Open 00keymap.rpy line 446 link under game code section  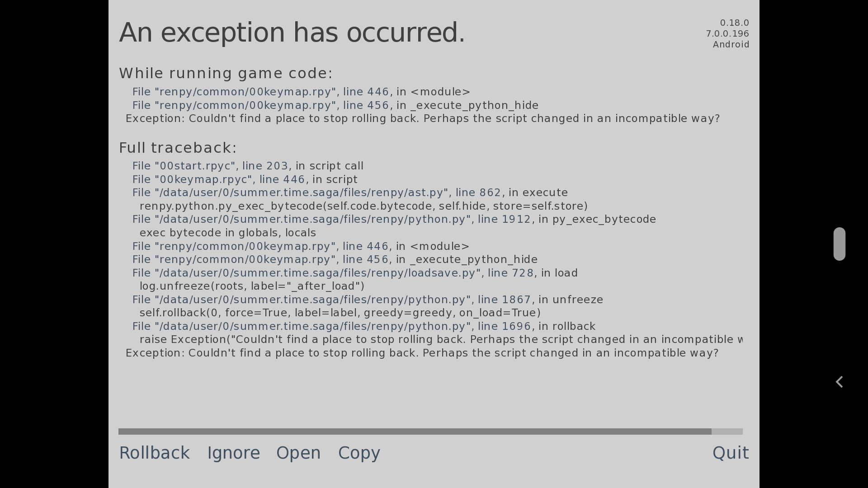coord(260,92)
